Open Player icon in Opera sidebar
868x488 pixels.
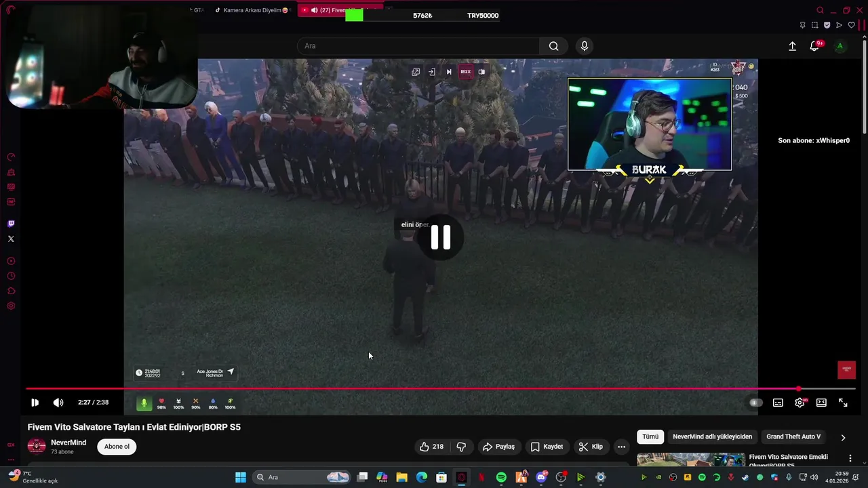click(11, 261)
